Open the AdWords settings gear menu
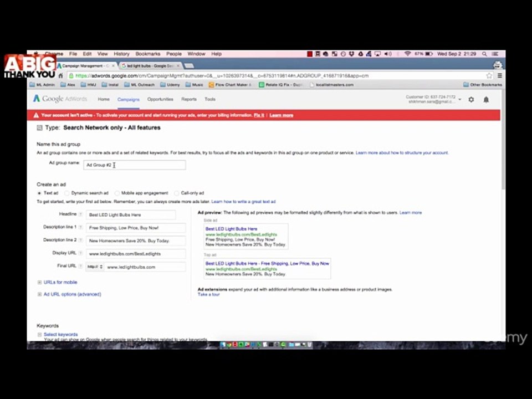Image resolution: width=532 pixels, height=399 pixels. 471,99
